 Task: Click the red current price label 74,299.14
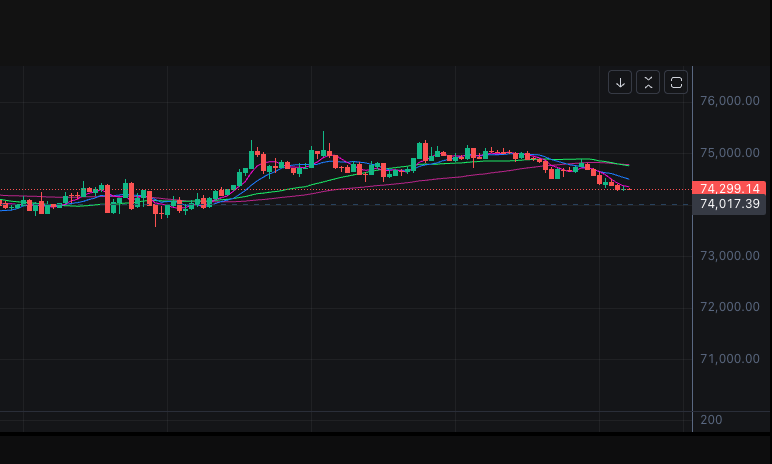coord(729,188)
